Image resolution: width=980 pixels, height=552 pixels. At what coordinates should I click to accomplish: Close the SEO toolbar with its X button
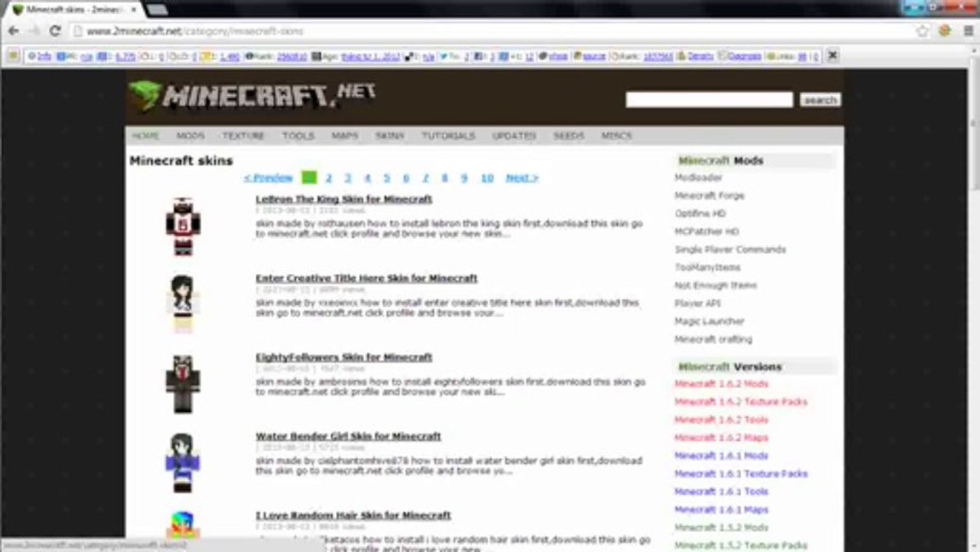833,55
